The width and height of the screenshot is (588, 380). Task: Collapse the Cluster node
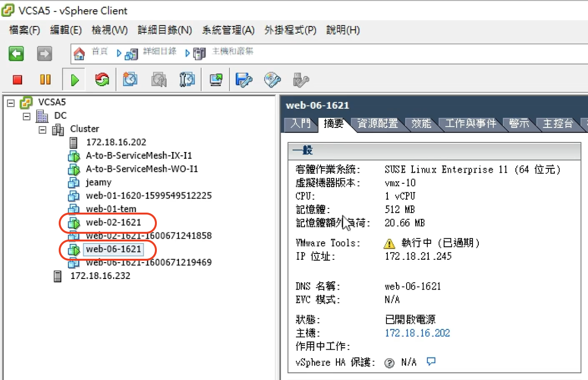click(42, 129)
